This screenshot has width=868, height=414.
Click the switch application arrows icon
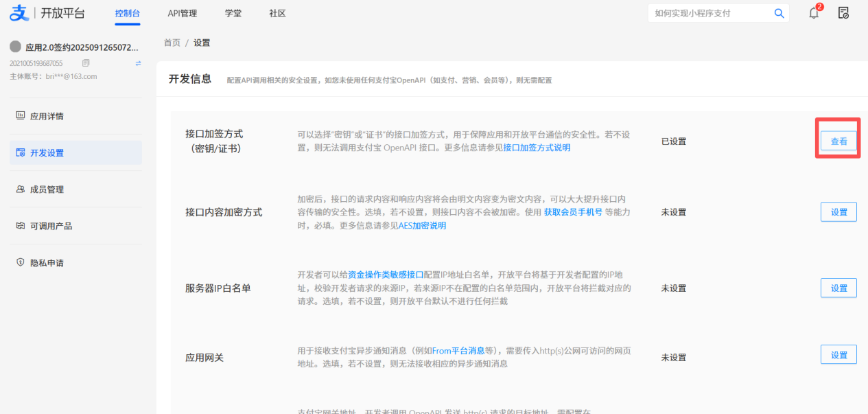pos(138,63)
